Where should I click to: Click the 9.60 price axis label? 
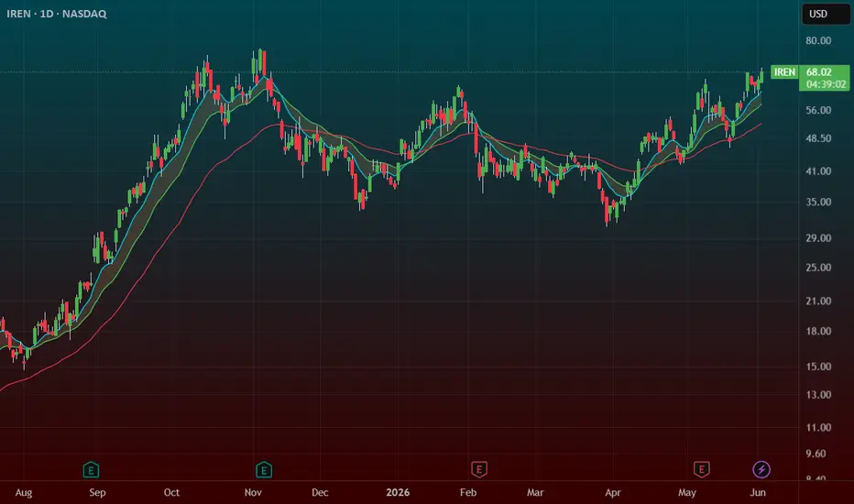[x=816, y=454]
